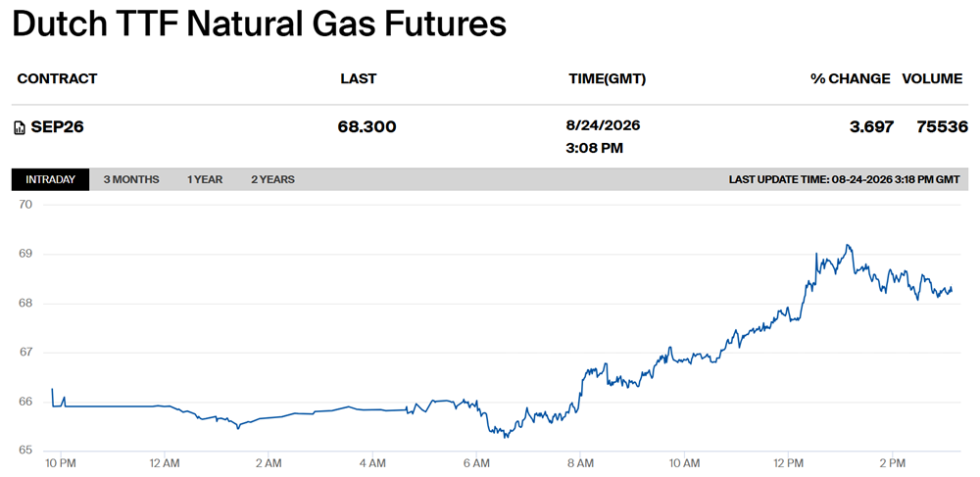Click the VOLUME column header

933,78
